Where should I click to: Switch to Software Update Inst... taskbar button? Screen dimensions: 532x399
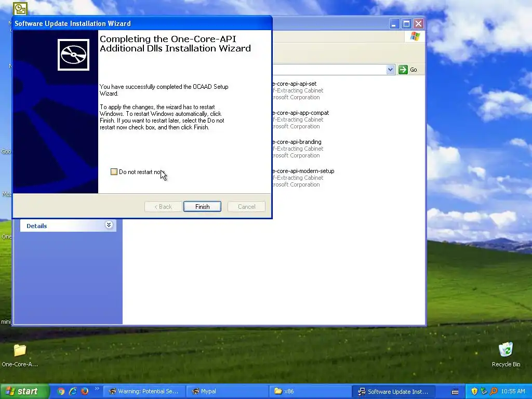pos(394,391)
